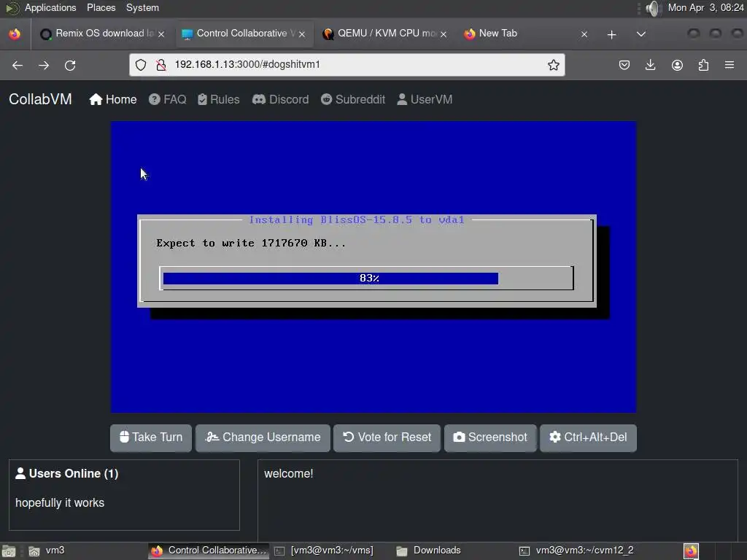The width and height of the screenshot is (747, 560).
Task: Click the show desktop taskbar icon
Action: (x=9, y=551)
